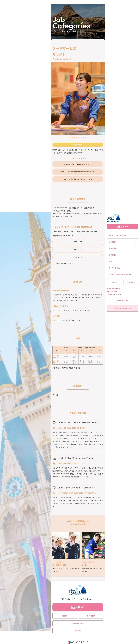Viewport: 140px width, 644px height.
Task: Open the 制度 menu item
Action: click(122, 261)
